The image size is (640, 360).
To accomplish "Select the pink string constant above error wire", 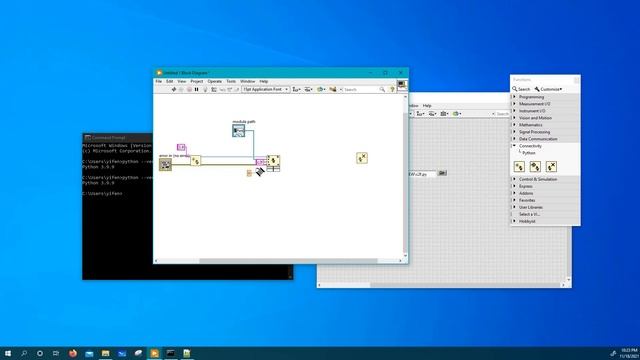I will tap(181, 147).
